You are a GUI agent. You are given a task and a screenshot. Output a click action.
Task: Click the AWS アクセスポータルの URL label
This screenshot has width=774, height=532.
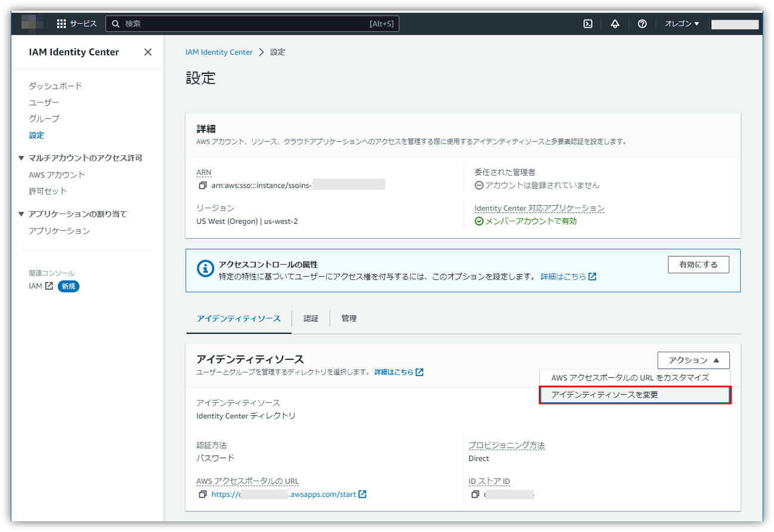[248, 482]
